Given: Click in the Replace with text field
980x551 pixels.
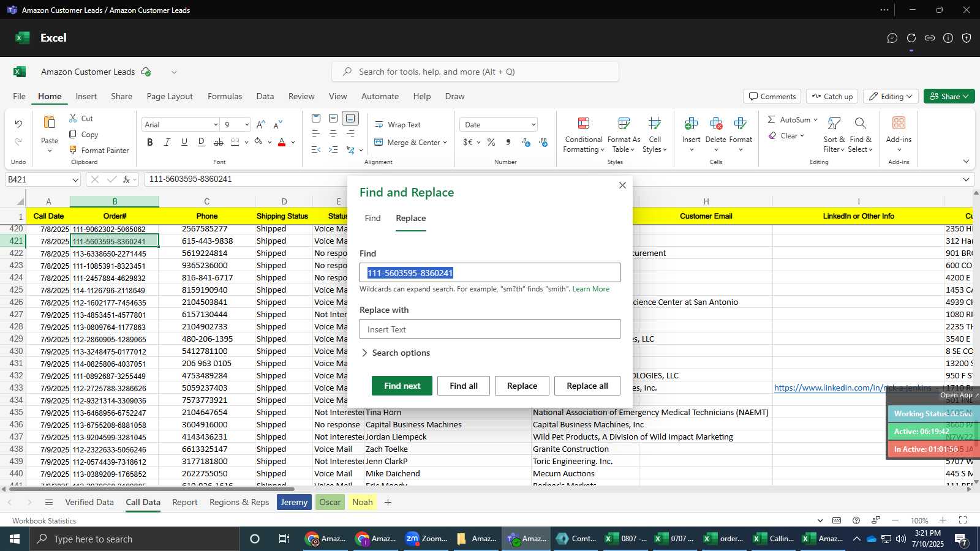Looking at the screenshot, I should [490, 329].
